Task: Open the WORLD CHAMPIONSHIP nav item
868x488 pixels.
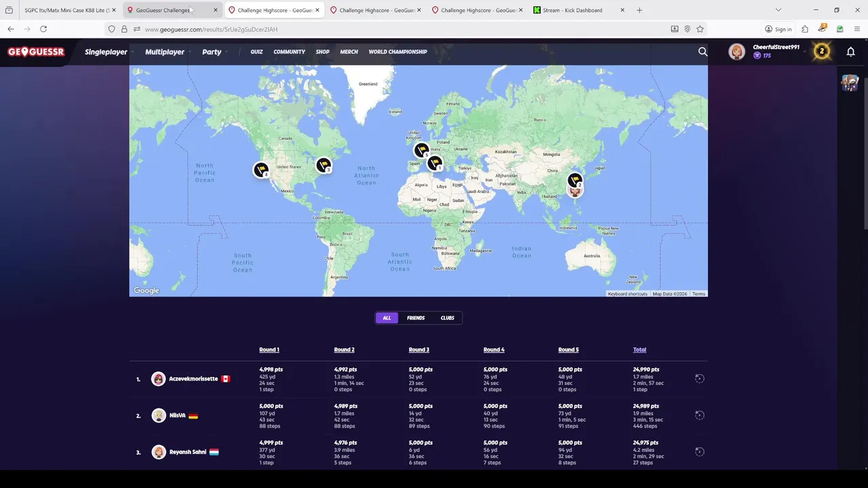Action: [398, 52]
